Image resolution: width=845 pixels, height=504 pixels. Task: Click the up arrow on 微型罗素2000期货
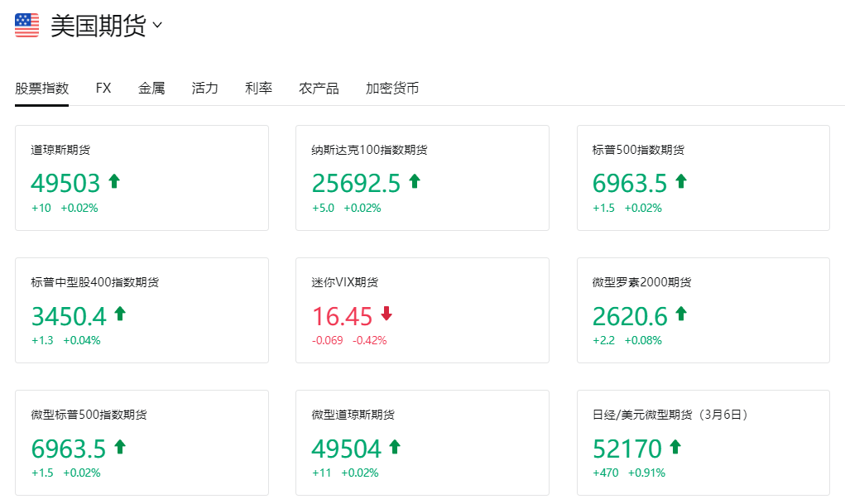tap(679, 314)
